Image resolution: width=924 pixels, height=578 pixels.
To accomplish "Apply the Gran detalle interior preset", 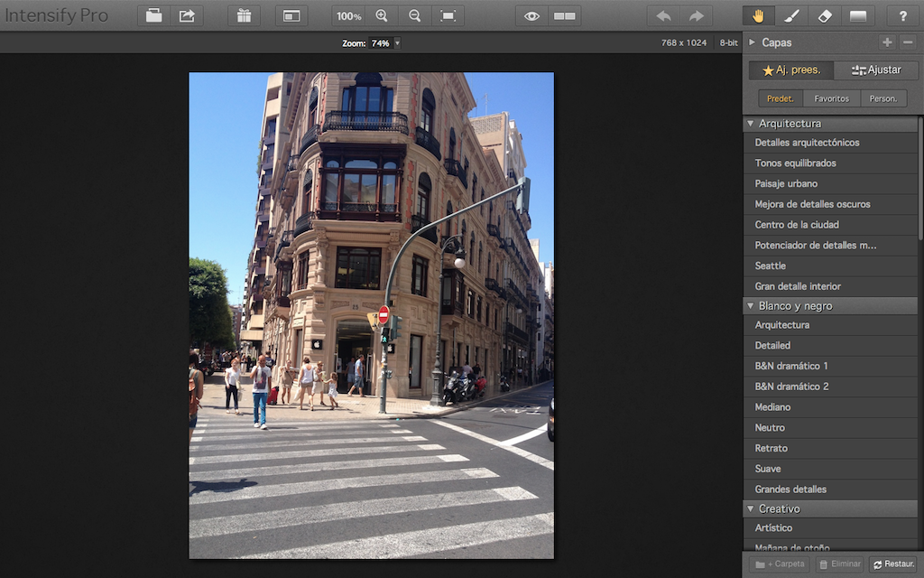I will click(x=830, y=286).
